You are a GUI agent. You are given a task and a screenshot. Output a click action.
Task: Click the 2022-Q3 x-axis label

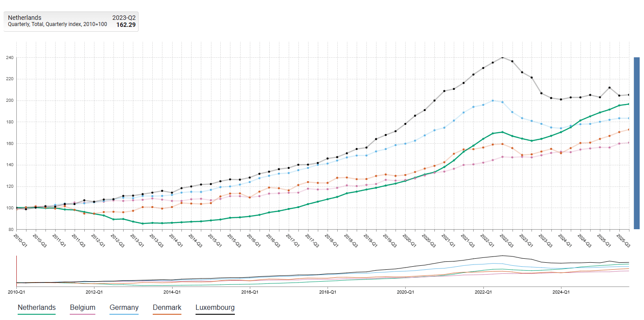[x=507, y=240]
